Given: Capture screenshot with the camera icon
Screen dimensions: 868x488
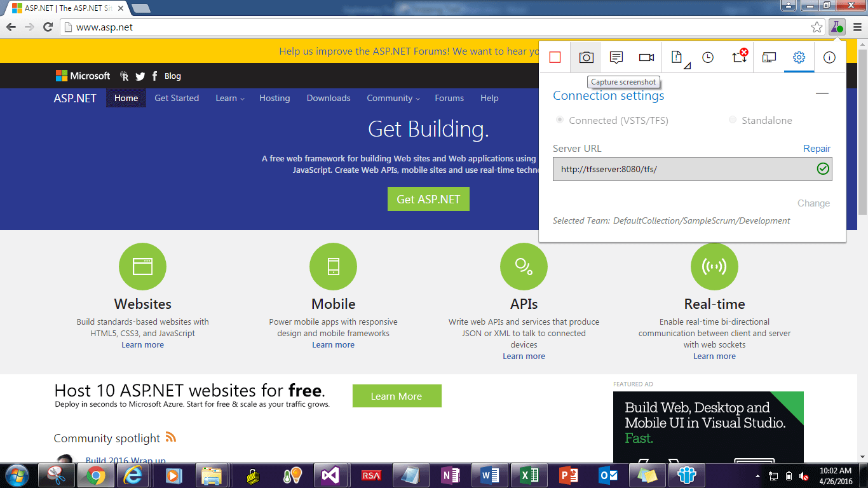Looking at the screenshot, I should pos(586,58).
